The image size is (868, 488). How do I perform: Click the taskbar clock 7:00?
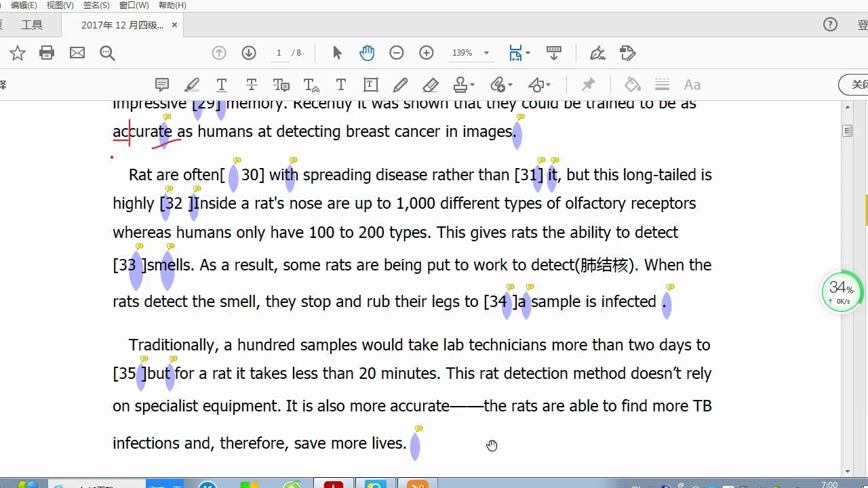(x=829, y=485)
